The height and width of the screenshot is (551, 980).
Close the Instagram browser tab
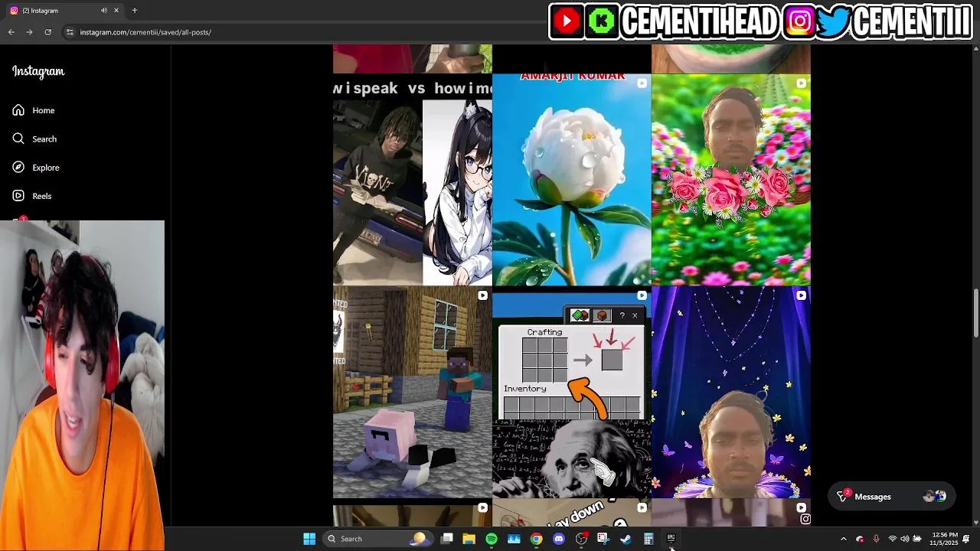click(x=116, y=11)
